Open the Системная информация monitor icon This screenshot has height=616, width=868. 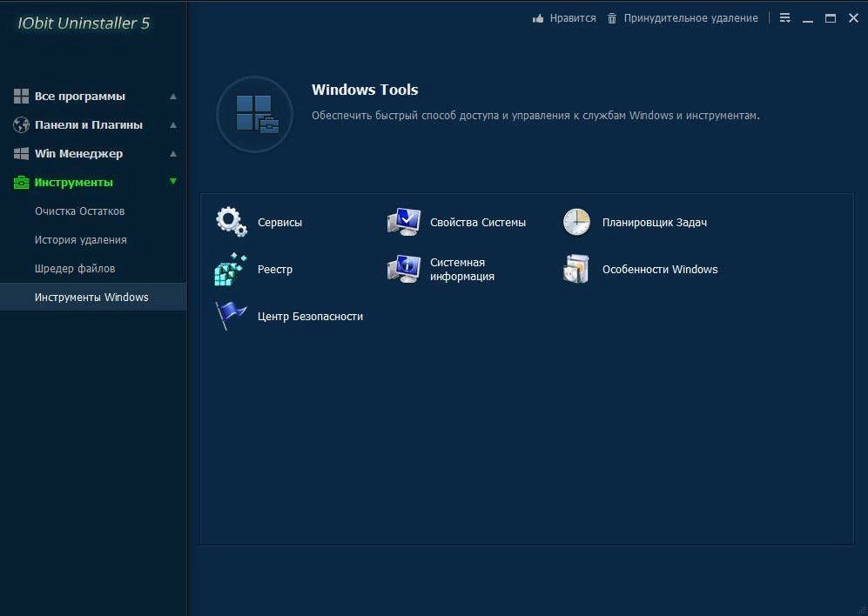[x=404, y=269]
